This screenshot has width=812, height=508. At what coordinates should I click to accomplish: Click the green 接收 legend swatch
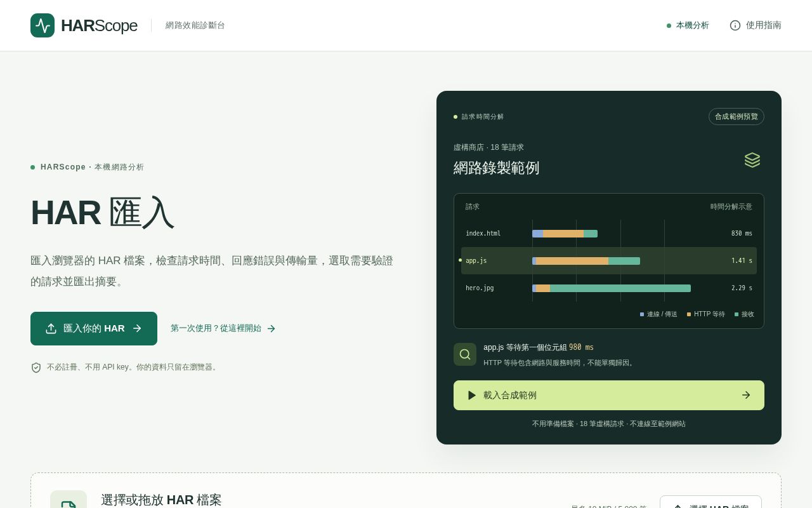tap(737, 314)
